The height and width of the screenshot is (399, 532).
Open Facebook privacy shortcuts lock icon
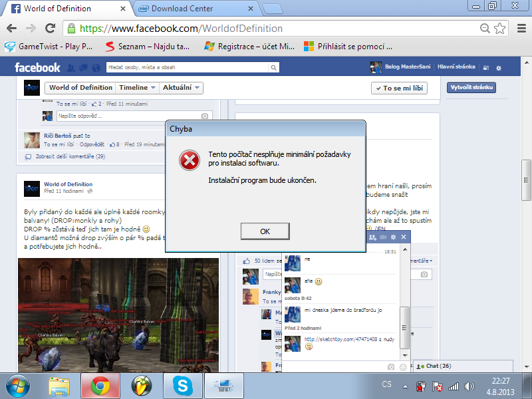coord(486,68)
